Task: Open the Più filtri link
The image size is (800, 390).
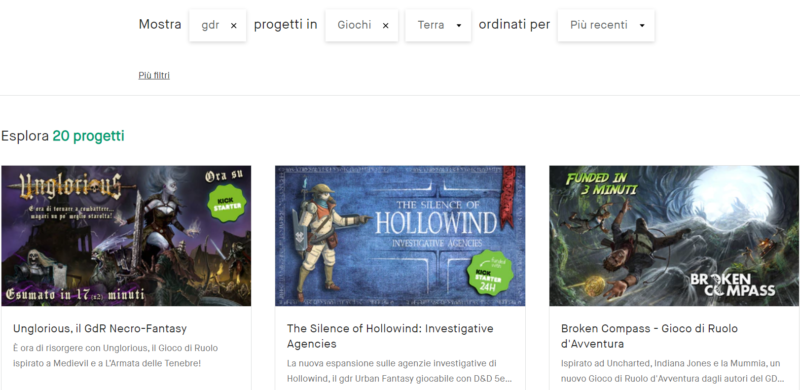Action: (154, 76)
